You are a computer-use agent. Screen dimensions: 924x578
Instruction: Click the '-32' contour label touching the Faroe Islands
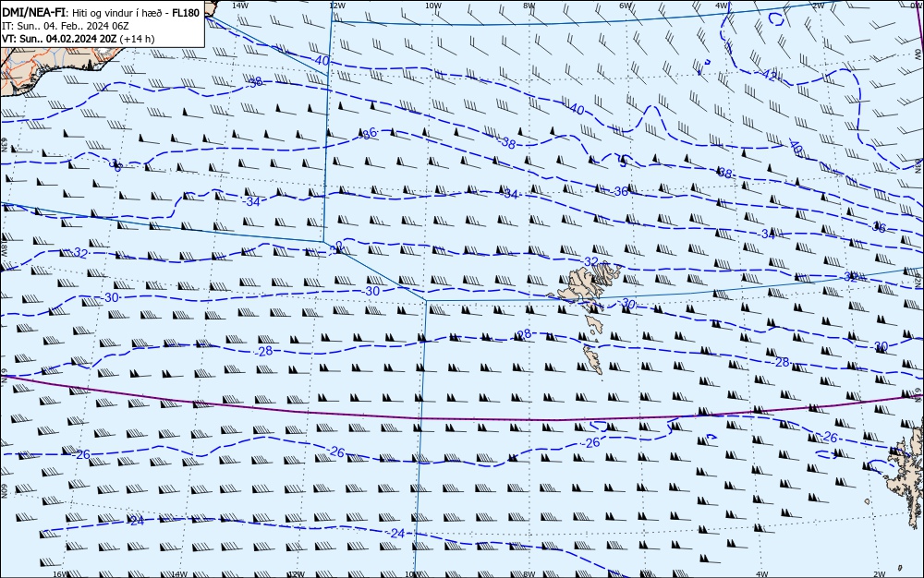click(590, 261)
